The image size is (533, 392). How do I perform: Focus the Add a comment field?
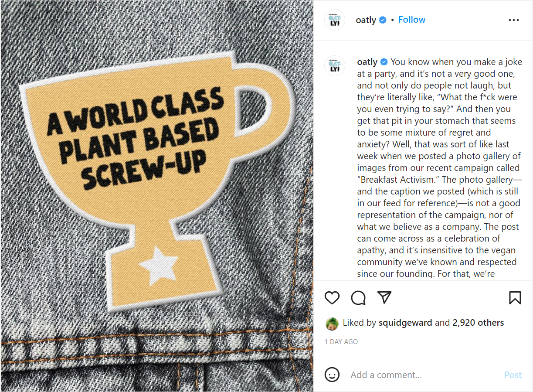pyautogui.click(x=423, y=375)
